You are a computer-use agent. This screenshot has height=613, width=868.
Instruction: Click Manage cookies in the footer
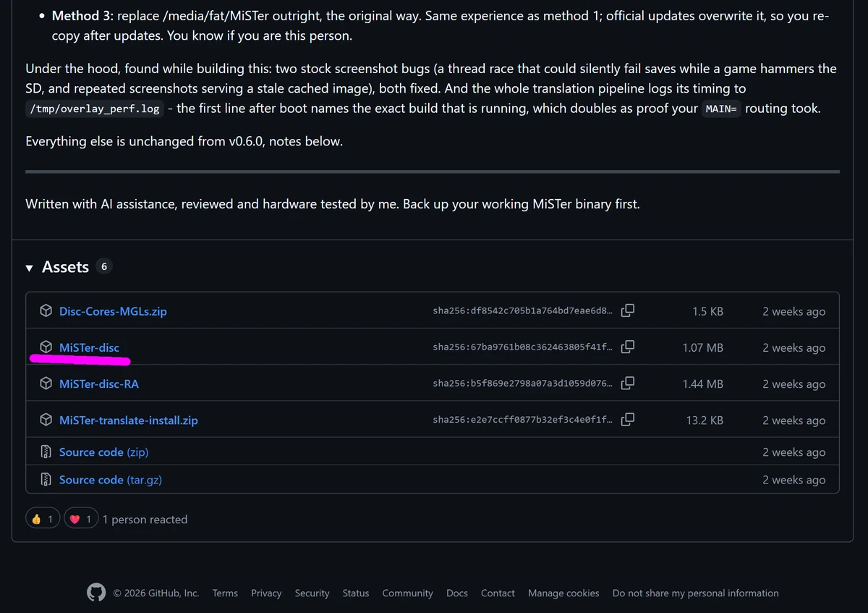click(x=563, y=593)
